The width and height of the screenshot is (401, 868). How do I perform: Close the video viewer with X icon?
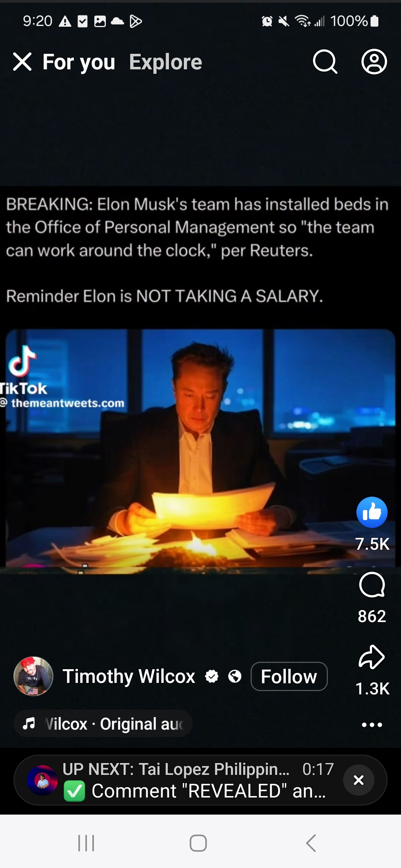(x=22, y=62)
